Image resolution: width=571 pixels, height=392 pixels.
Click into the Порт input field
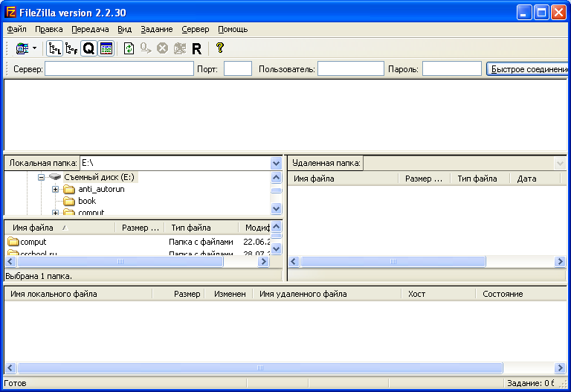click(238, 68)
